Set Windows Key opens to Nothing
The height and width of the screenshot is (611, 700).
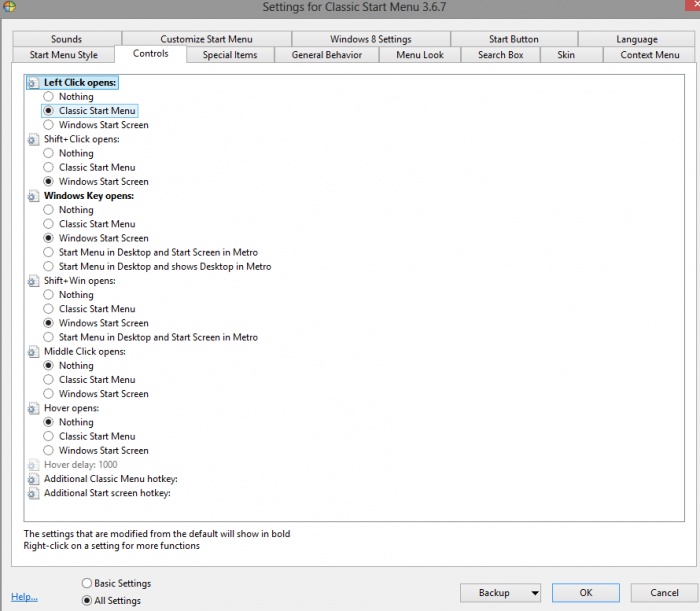coord(48,210)
